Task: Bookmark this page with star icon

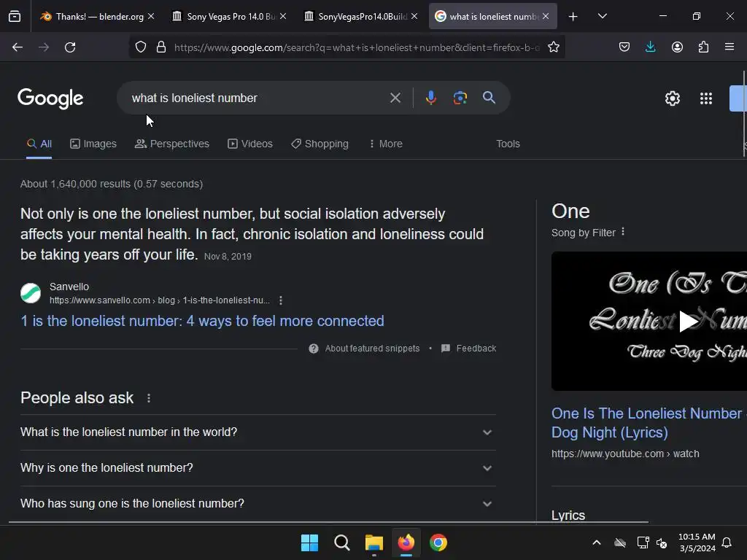Action: coord(553,47)
